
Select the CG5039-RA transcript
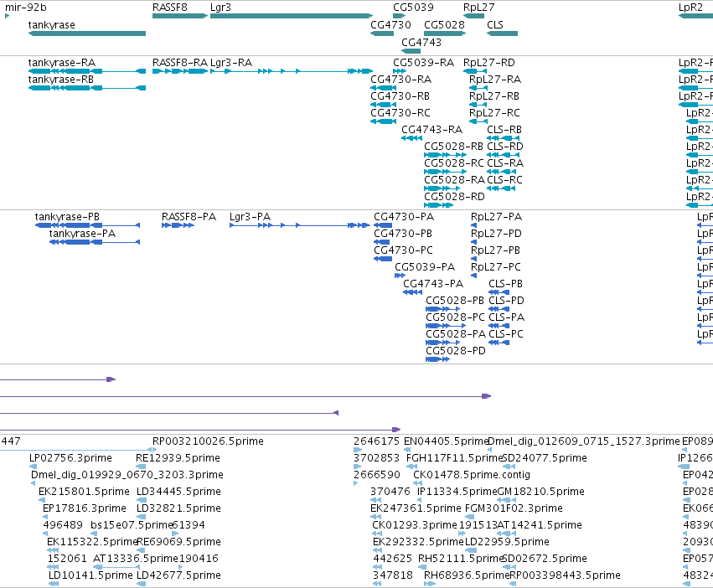400,71
